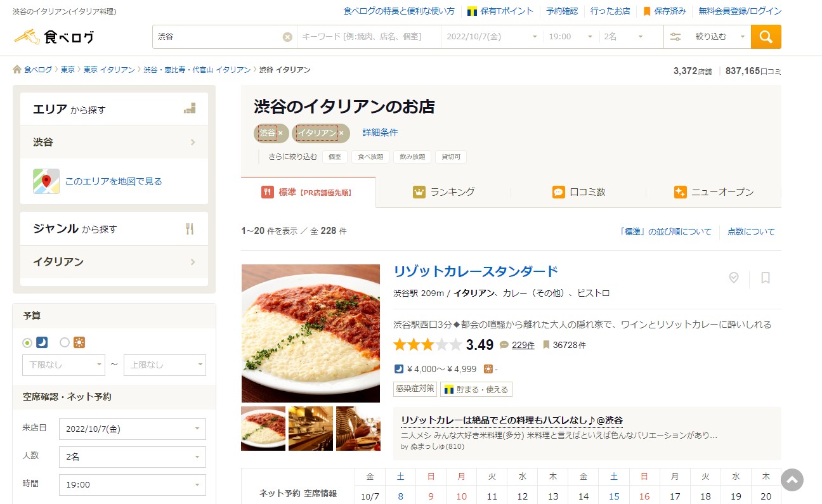Open the 人数 2名 dropdown in sidebar
This screenshot has height=504, width=822.
click(133, 457)
